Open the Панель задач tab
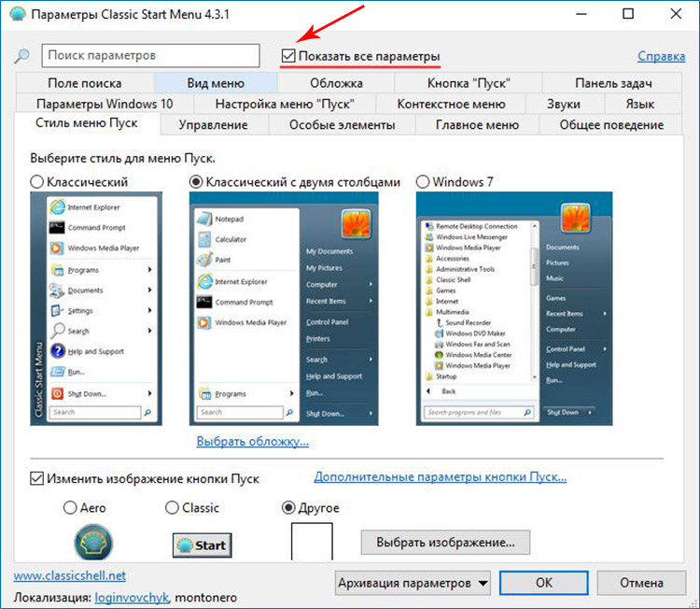The width and height of the screenshot is (700, 609). point(613,83)
